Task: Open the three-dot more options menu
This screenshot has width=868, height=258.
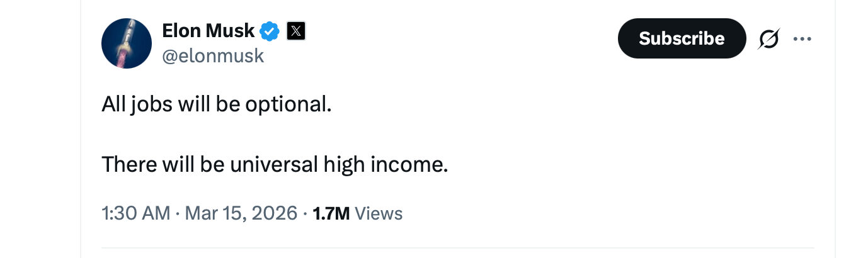Action: pyautogui.click(x=802, y=39)
